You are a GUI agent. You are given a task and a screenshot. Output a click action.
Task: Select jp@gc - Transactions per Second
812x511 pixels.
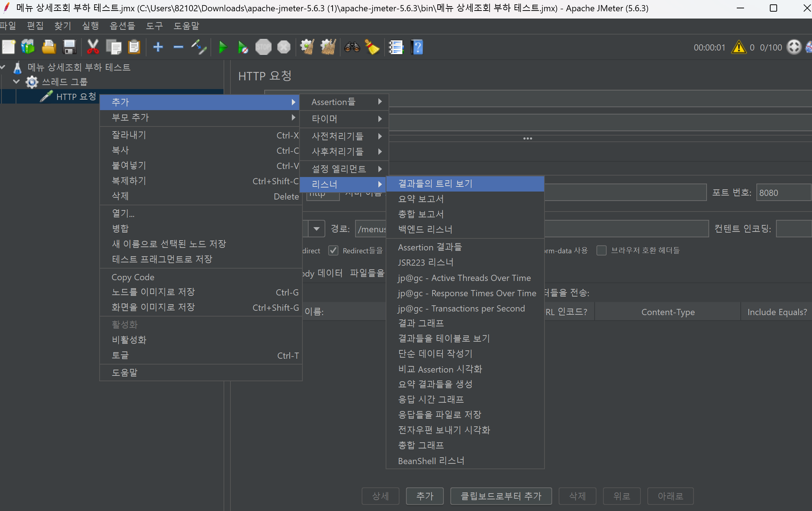[x=461, y=309]
